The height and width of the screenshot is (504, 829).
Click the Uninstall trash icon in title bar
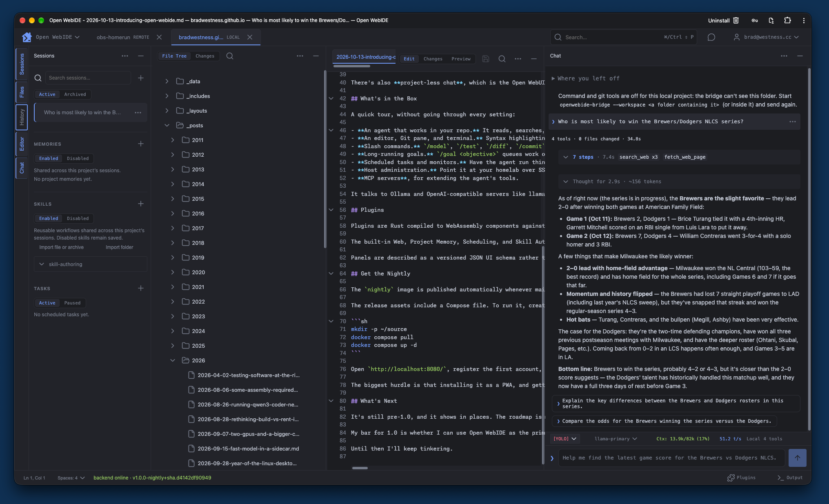point(736,20)
